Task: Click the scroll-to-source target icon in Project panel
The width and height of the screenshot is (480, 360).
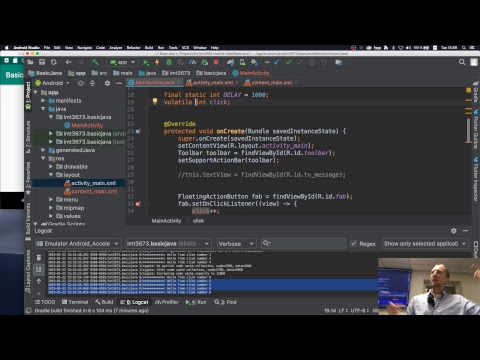Action: (x=81, y=83)
